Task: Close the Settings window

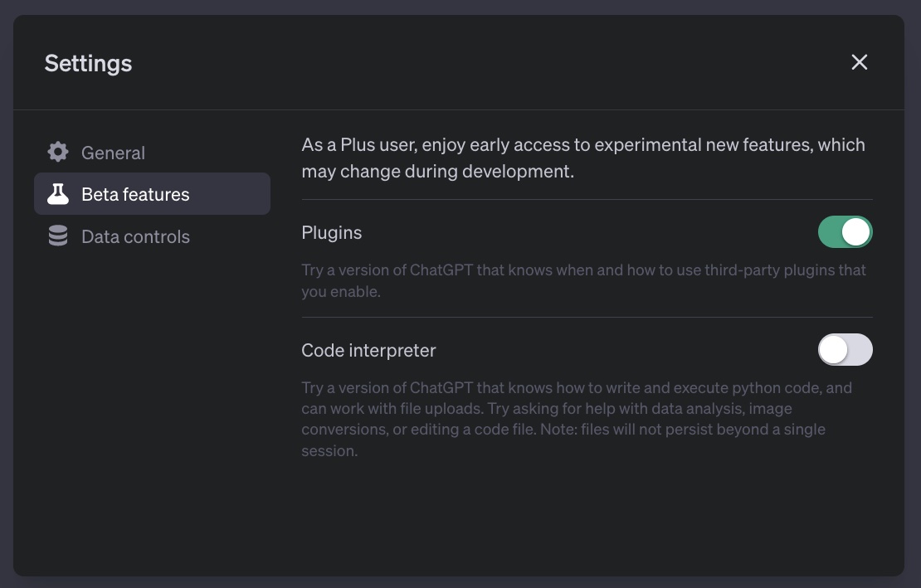Action: point(859,62)
